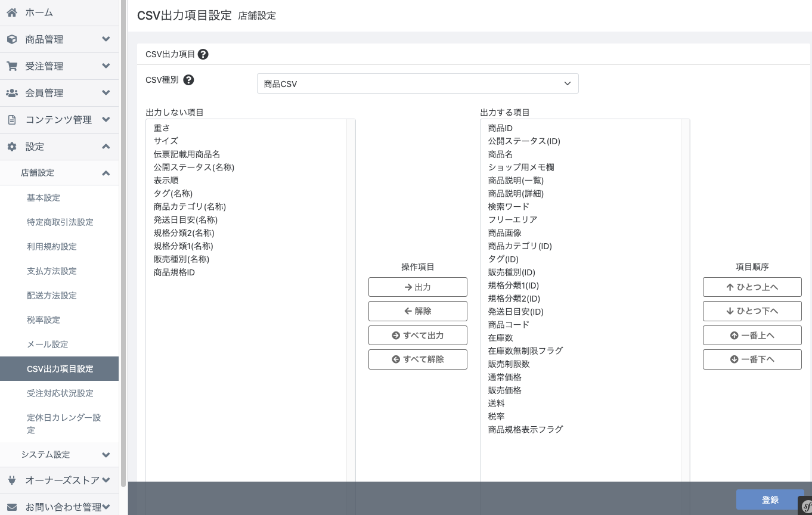Select 商品画像 list item
This screenshot has height=515, width=812.
pos(581,233)
